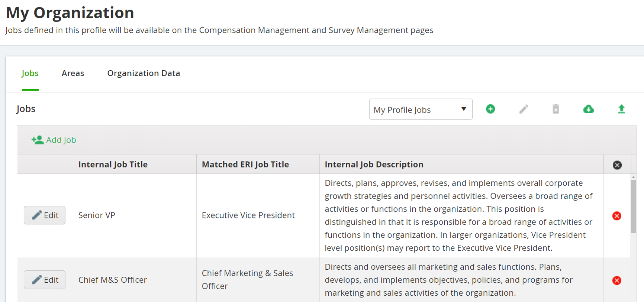Edit the Chief M&S Officer job
This screenshot has height=302, width=644.
[45, 280]
